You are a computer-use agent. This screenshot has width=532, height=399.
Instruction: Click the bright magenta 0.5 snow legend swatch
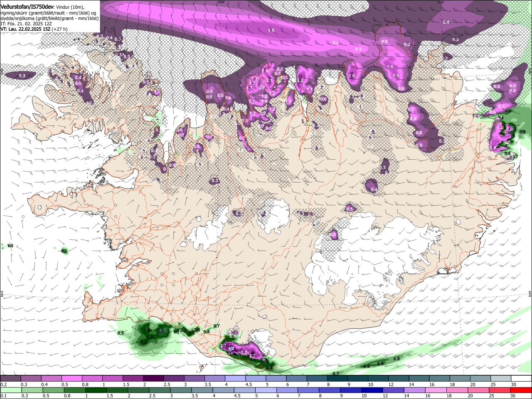[x=71, y=379]
